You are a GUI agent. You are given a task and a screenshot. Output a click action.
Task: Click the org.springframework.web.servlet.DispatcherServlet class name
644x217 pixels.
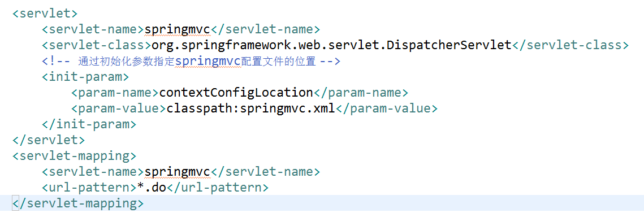331,45
